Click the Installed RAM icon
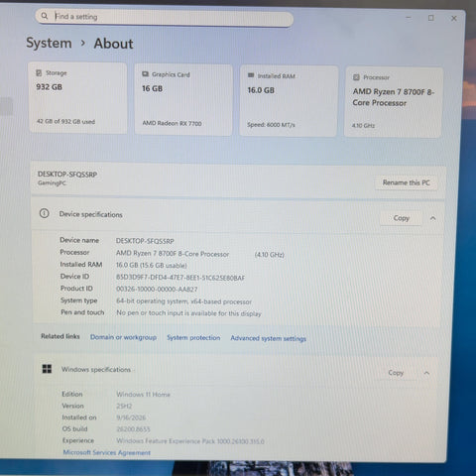The image size is (476, 476). pyautogui.click(x=251, y=75)
